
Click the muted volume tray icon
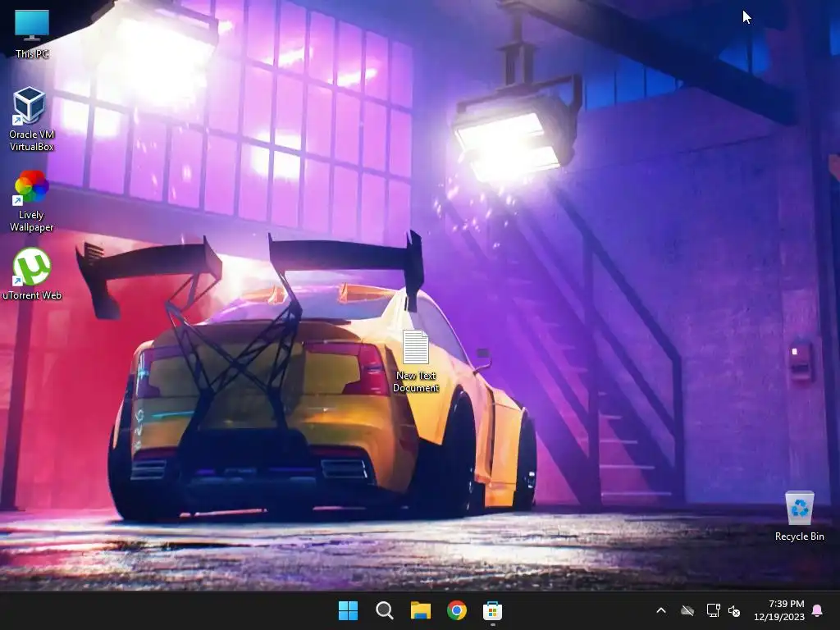point(734,610)
